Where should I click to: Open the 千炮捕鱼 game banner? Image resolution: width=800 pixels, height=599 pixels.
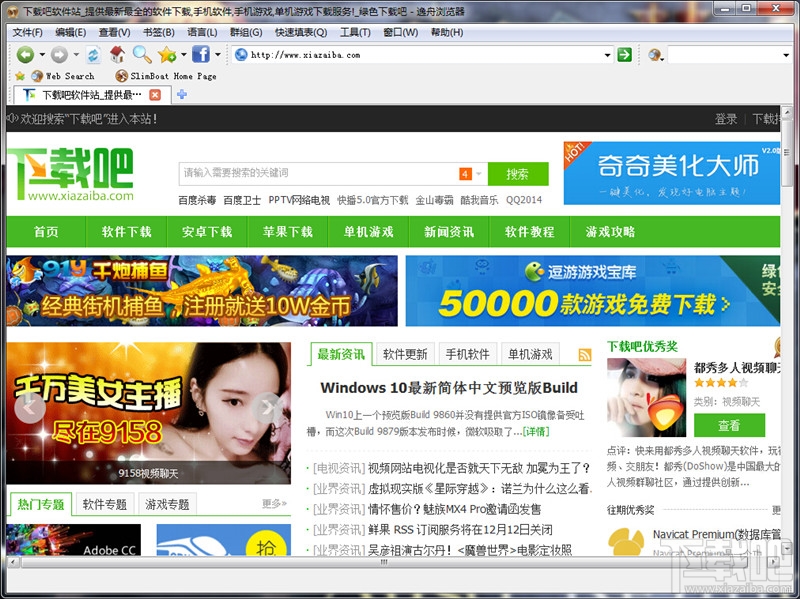coord(202,291)
